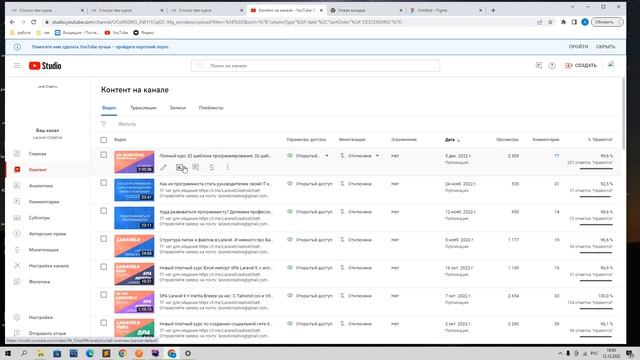Click the help question mark icon in header
640x360 pixels.
point(552,65)
